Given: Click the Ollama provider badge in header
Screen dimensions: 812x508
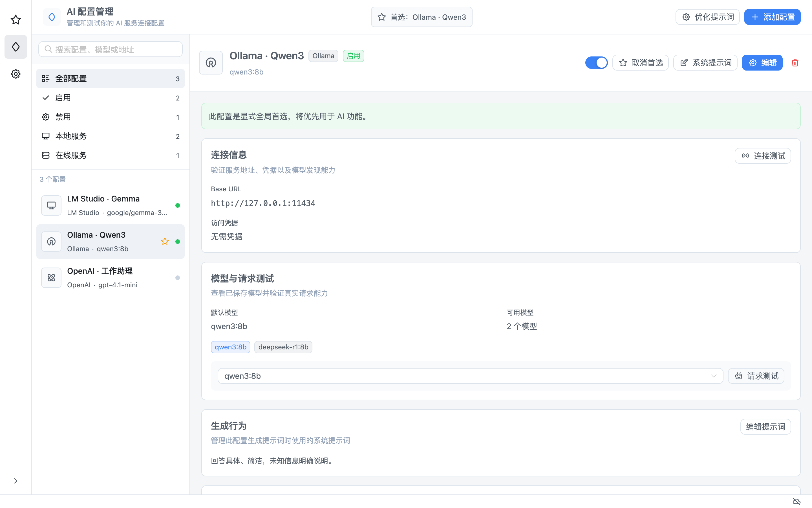Looking at the screenshot, I should pos(323,56).
